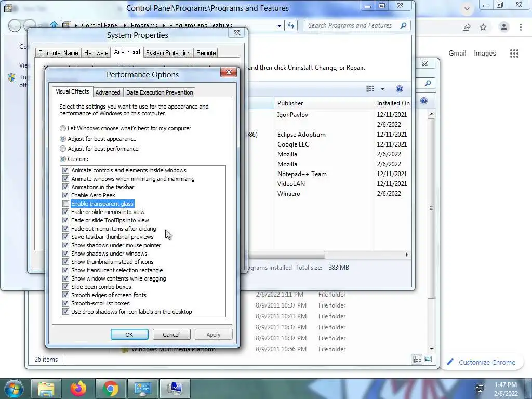532x399 pixels.
Task: Open System Properties taskbar icon
Action: (175, 389)
